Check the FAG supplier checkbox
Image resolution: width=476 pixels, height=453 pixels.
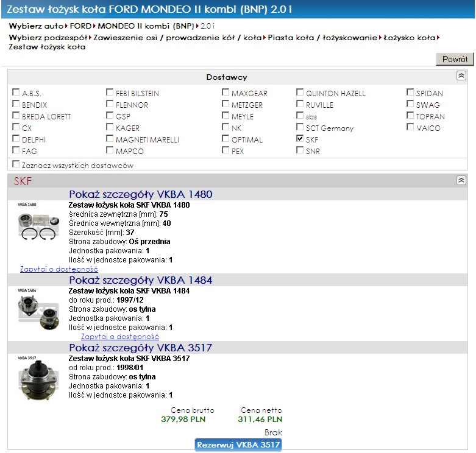16,150
